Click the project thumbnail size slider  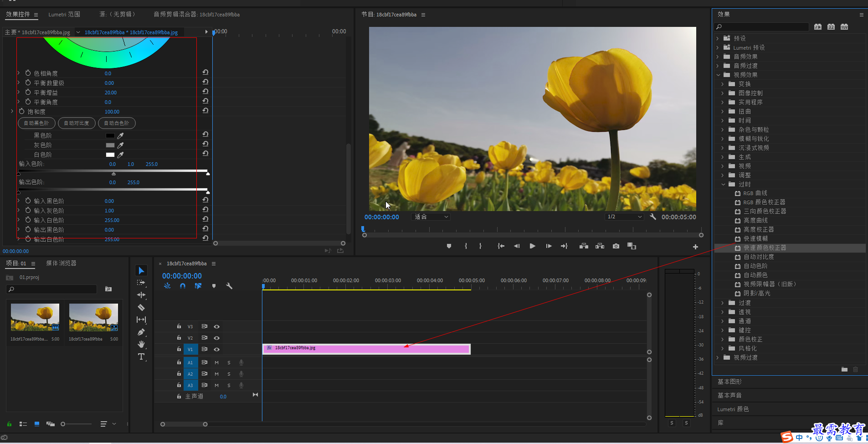pos(77,424)
